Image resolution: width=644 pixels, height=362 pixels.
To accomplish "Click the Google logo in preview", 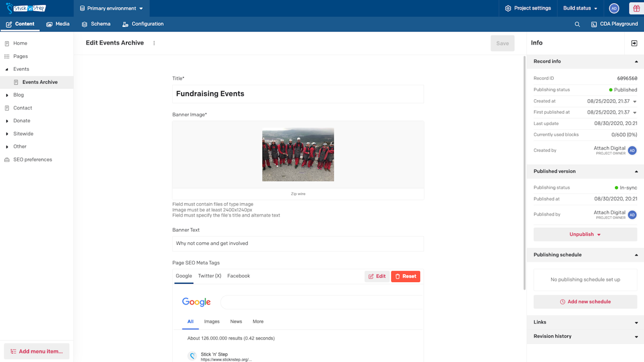I will point(196,302).
